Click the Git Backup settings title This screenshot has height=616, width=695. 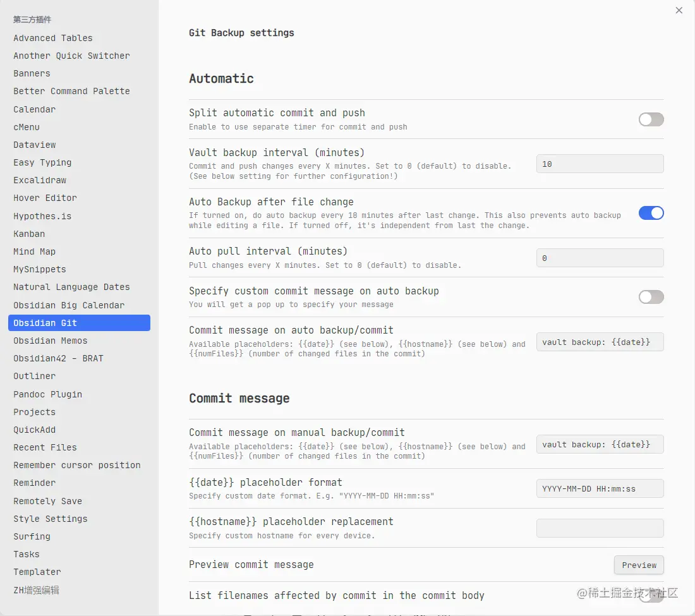coord(241,33)
